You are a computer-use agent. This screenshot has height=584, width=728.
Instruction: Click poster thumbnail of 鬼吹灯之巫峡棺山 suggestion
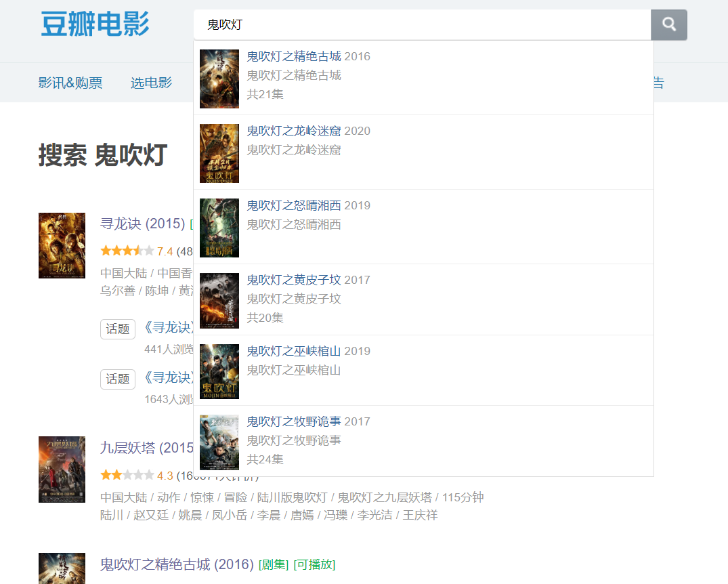[x=219, y=371]
